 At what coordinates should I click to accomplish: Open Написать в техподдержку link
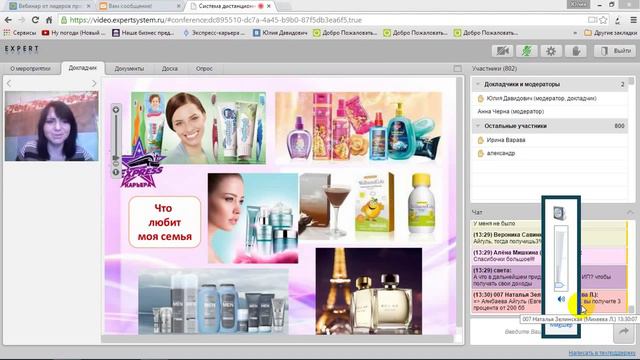tap(602, 353)
